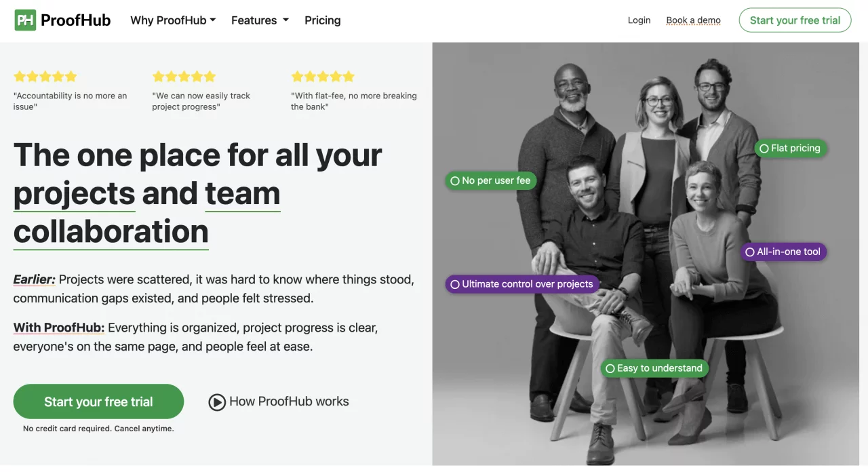This screenshot has height=472, width=868.
Task: Expand the Features menu
Action: click(x=260, y=20)
